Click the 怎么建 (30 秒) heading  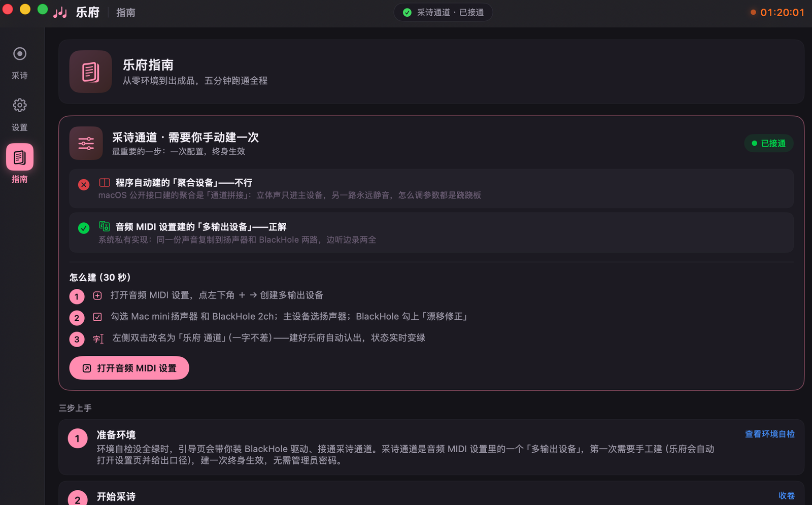click(100, 277)
